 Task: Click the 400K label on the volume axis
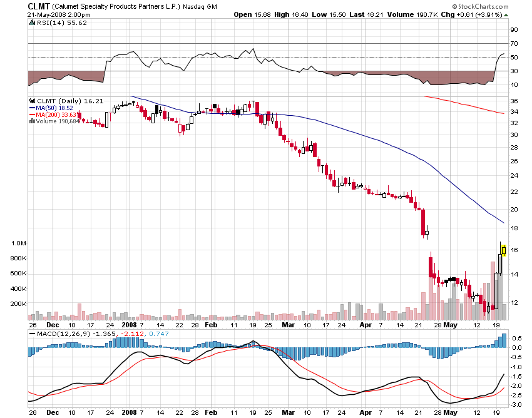click(x=18, y=288)
